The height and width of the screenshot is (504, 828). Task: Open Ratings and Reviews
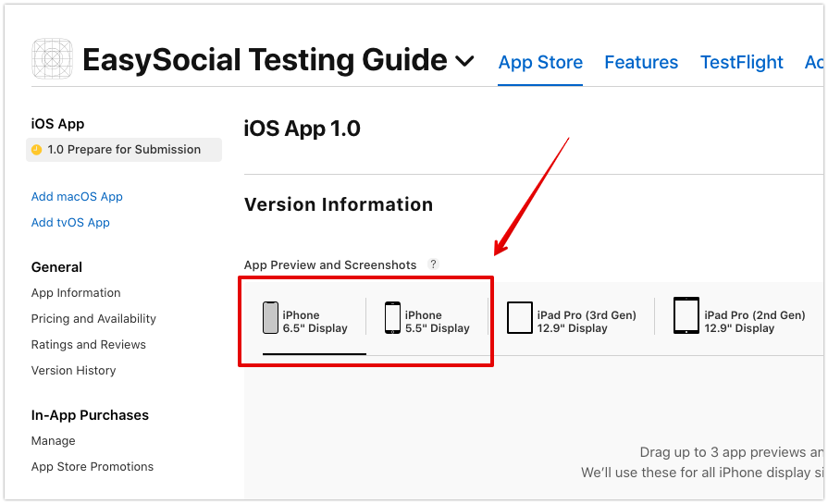tap(88, 344)
